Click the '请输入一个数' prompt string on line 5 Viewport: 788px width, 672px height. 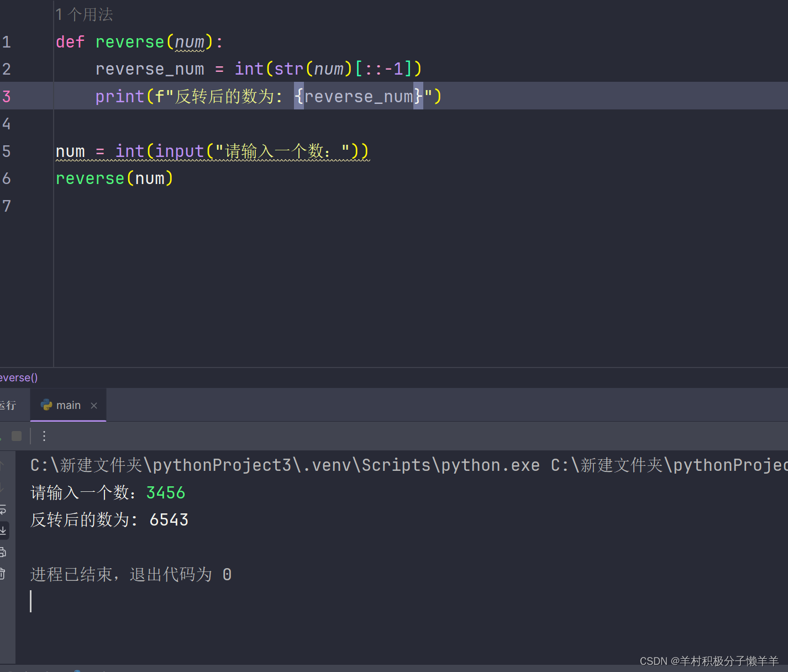tap(274, 151)
